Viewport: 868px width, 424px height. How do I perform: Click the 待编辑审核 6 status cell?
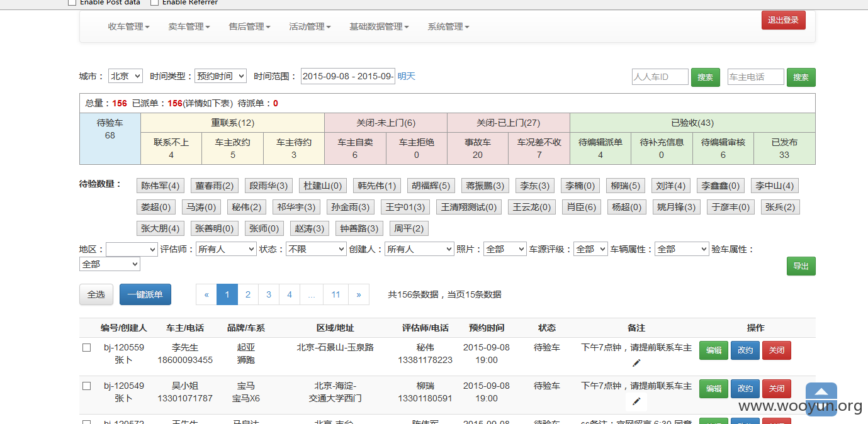pyautogui.click(x=723, y=148)
